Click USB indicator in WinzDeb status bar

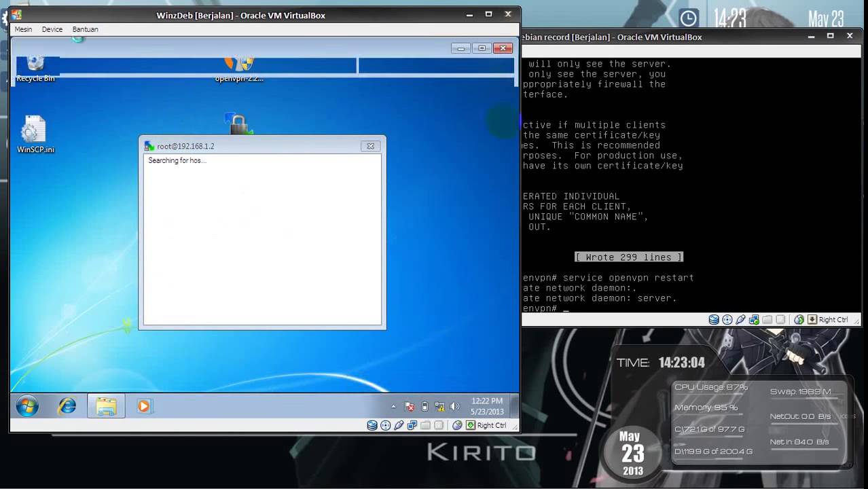click(x=399, y=426)
